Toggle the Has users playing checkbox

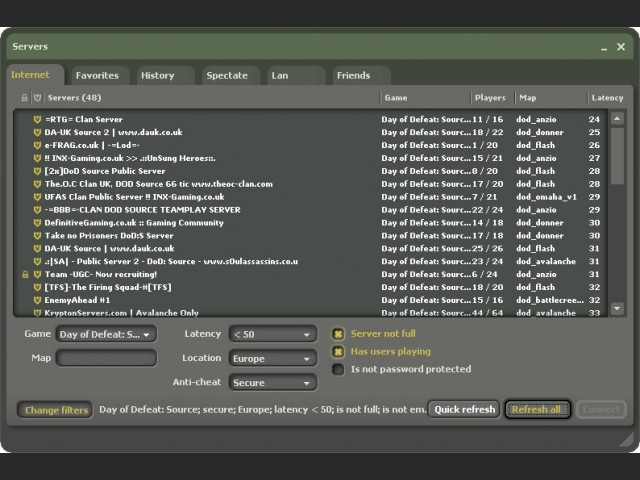[x=339, y=352]
